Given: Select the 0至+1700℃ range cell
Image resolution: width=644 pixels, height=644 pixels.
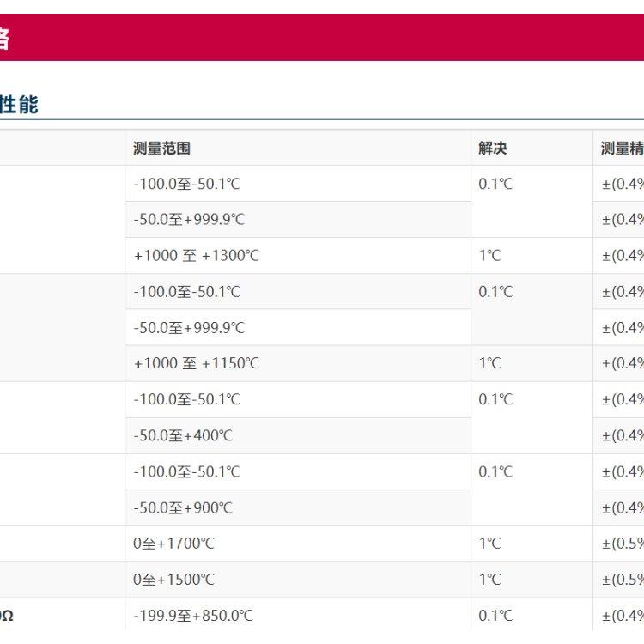Looking at the screenshot, I should pos(298,544).
